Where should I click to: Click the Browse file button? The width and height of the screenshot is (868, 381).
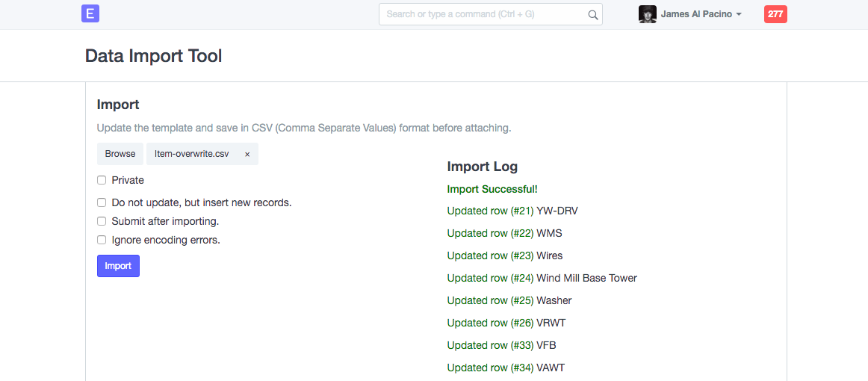pyautogui.click(x=120, y=154)
